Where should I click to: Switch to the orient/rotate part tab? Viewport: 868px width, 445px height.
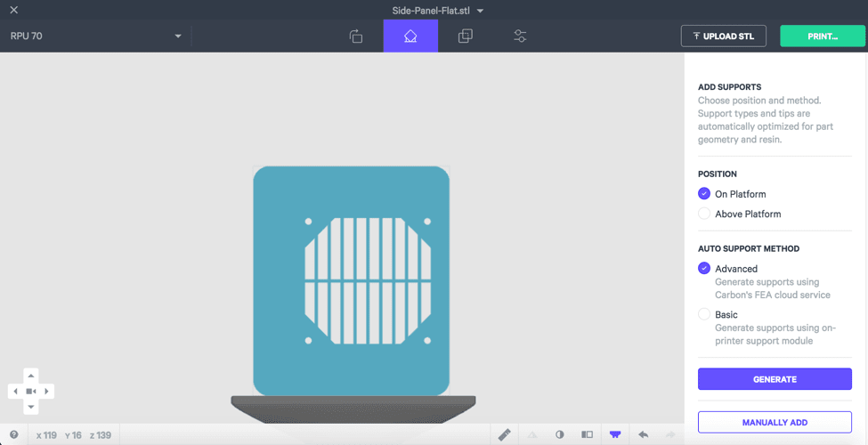pyautogui.click(x=356, y=36)
